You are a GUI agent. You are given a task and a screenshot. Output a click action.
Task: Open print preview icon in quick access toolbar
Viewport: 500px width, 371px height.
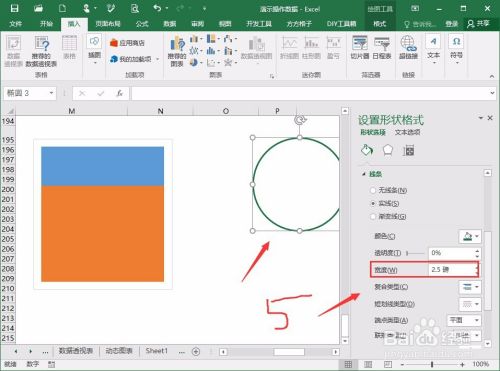(x=134, y=8)
